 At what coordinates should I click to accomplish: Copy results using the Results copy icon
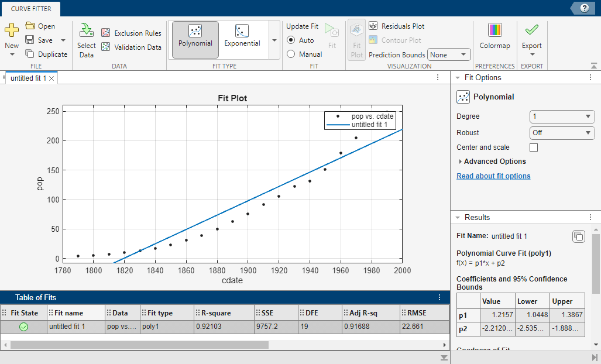point(578,236)
